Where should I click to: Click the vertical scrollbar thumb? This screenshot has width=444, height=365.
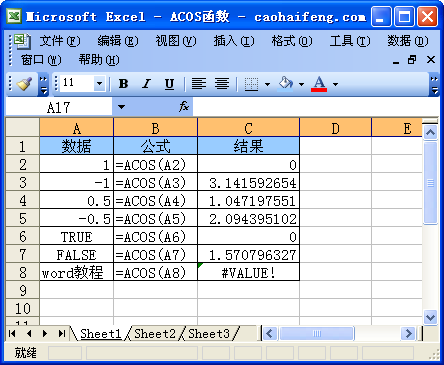[x=430, y=183]
